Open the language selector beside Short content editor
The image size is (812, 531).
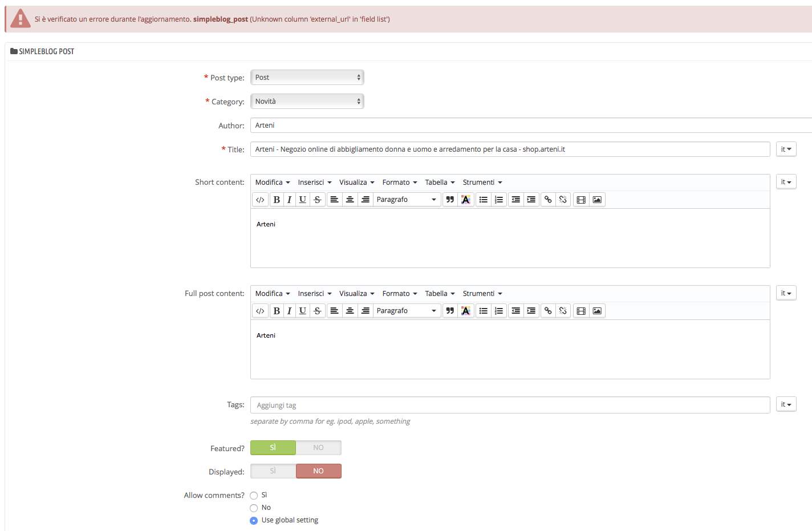(x=786, y=182)
